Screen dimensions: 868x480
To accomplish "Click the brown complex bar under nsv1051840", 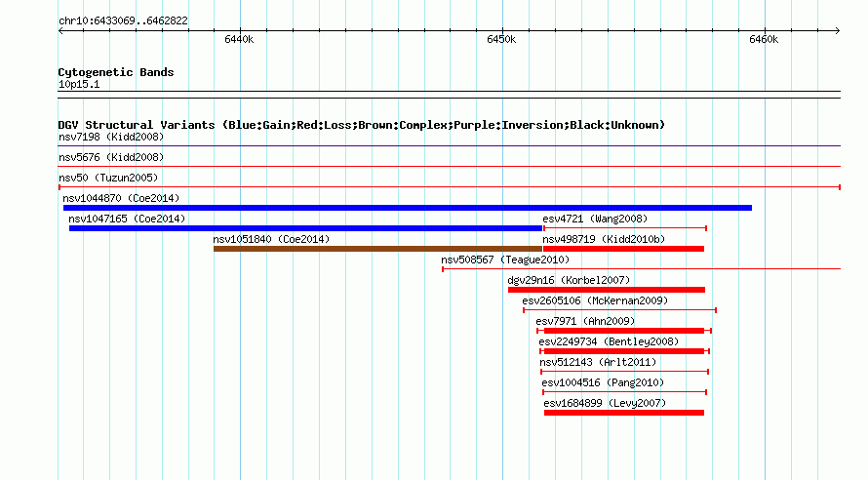I will coord(378,249).
